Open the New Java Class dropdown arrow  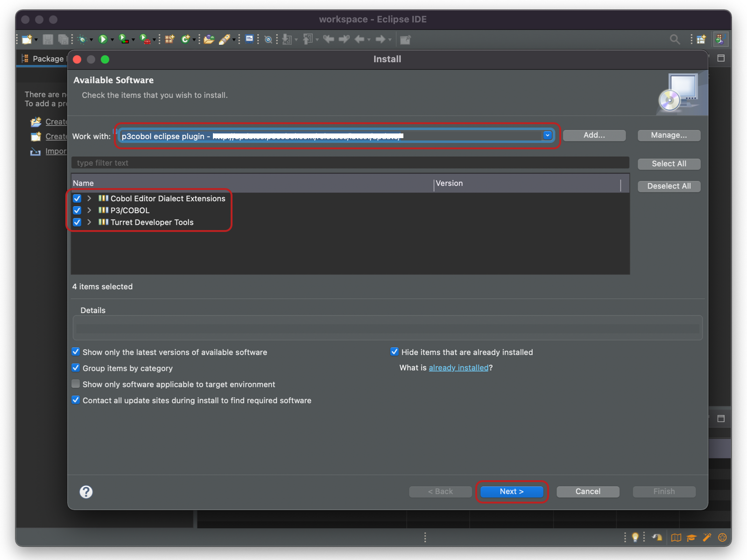pyautogui.click(x=194, y=40)
